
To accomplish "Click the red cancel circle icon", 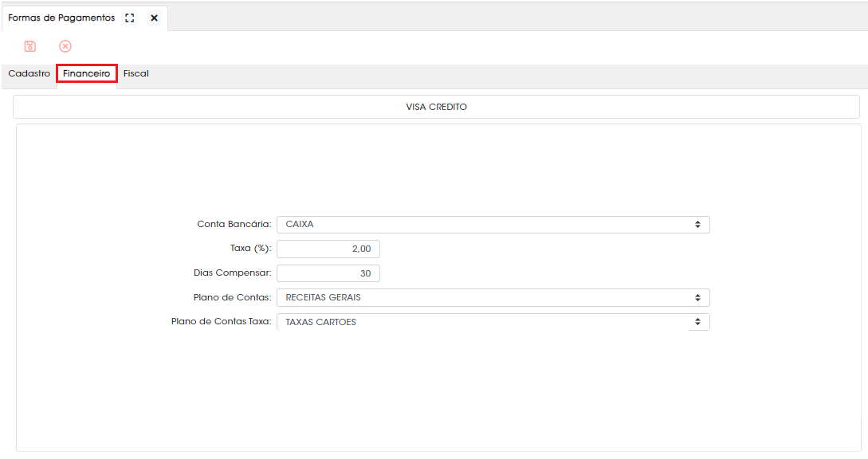I will tap(65, 46).
